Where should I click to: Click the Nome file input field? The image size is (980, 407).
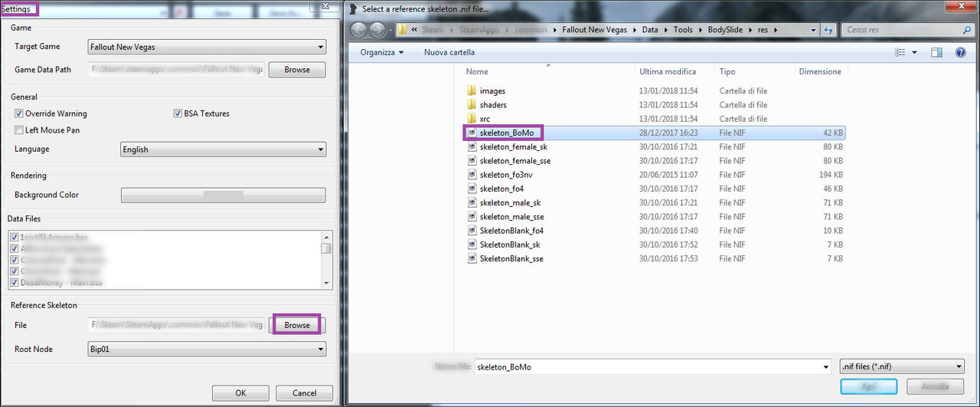[652, 366]
